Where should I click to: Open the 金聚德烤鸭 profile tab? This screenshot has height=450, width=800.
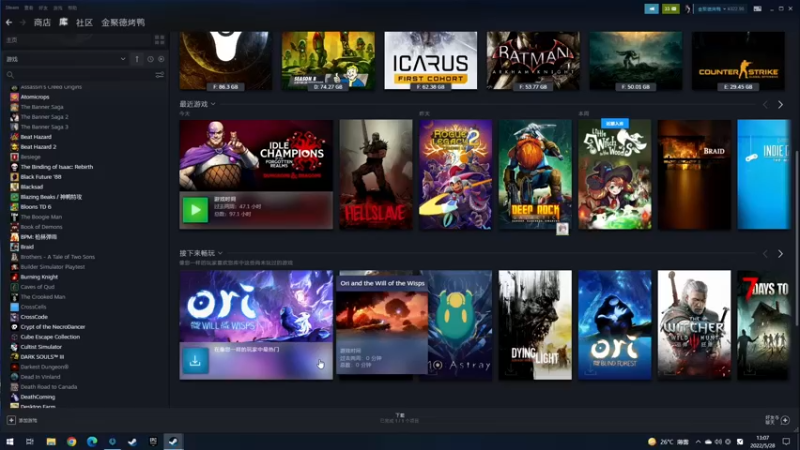tap(123, 22)
